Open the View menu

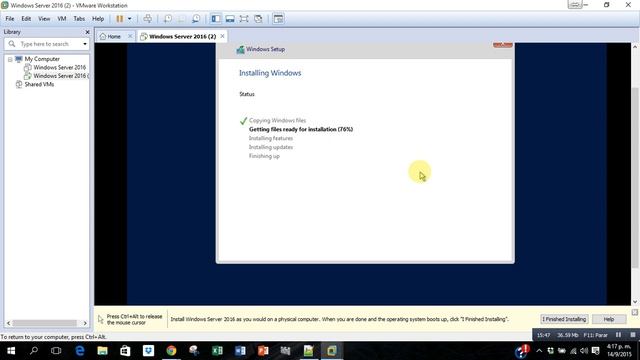[x=44, y=19]
